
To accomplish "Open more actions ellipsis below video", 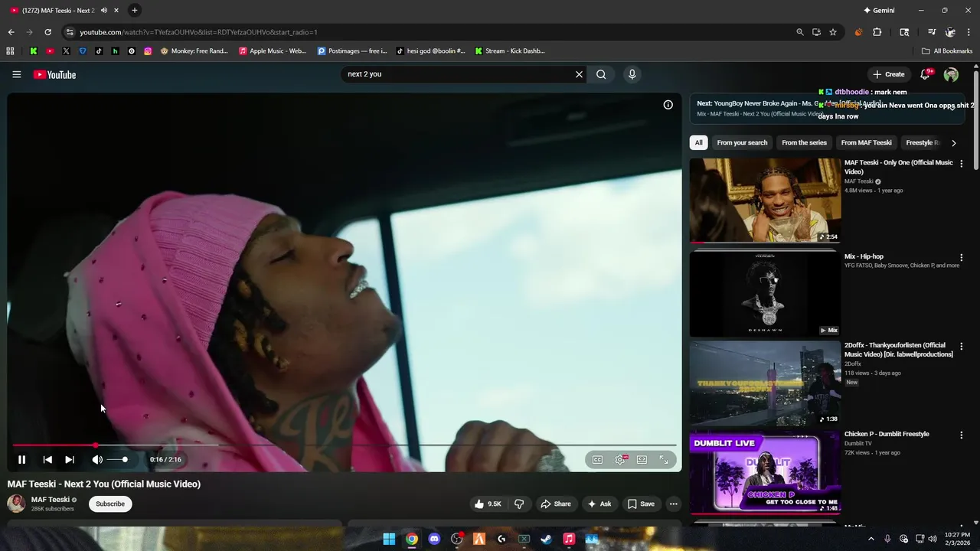I will (673, 504).
